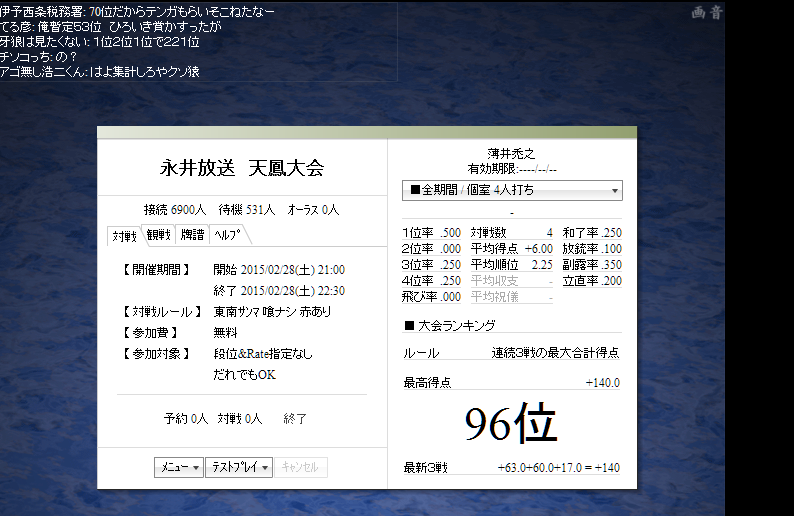The image size is (794, 516).
Task: Toggle the 音 sound setting in corner
Action: click(x=716, y=12)
